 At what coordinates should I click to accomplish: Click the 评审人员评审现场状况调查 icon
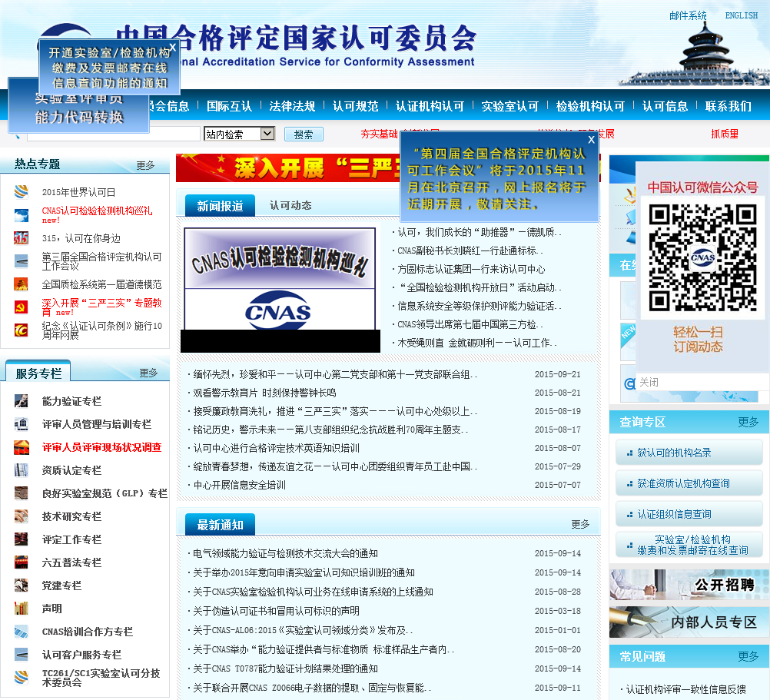click(x=21, y=447)
